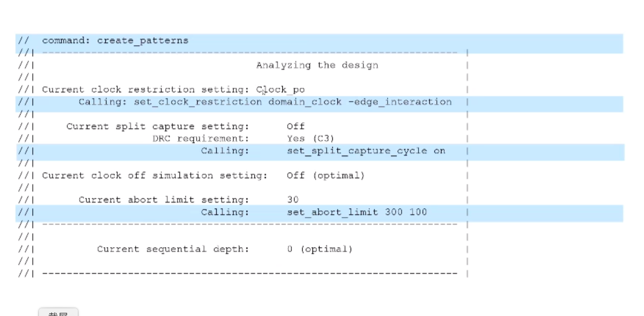Click 'Calling:' before set_clock_restriction
The width and height of the screenshot is (644, 316).
(103, 102)
